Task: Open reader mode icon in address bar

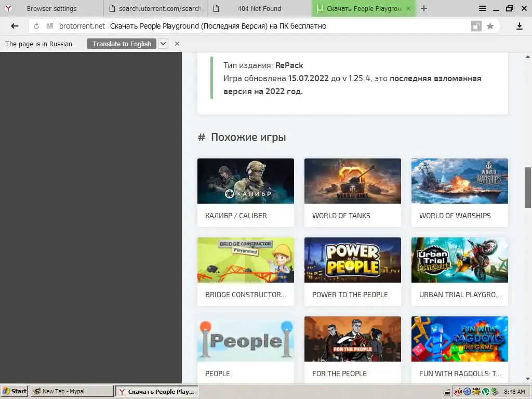Action: 50,26
